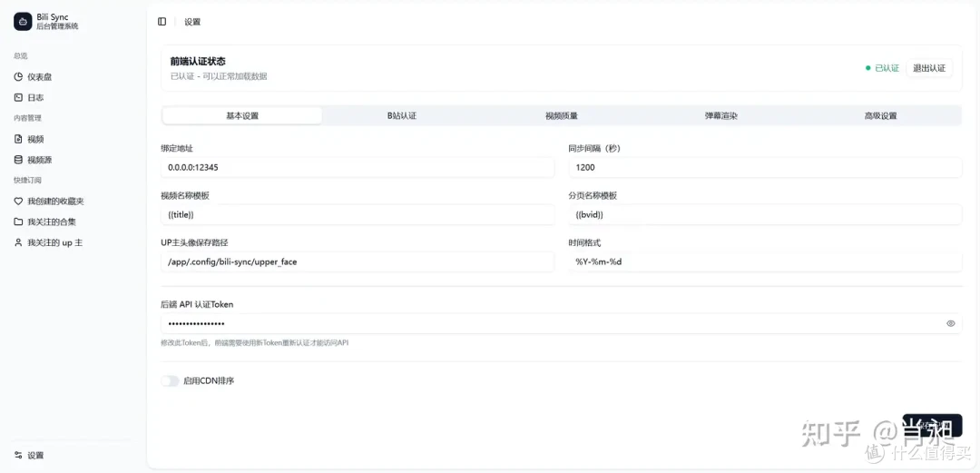Click the 仪表盘 dashboard pie icon
Viewport: 980px width, 473px height.
coord(19,77)
